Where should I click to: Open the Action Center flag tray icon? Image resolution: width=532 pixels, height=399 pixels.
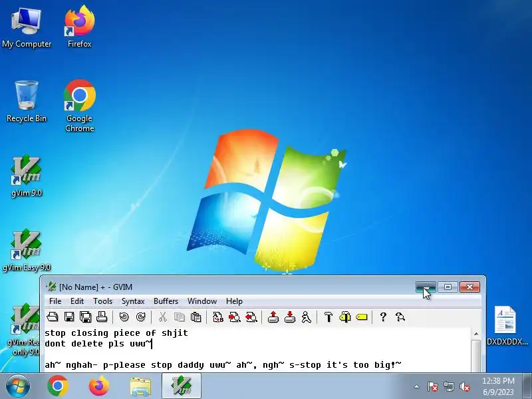[x=433, y=386]
